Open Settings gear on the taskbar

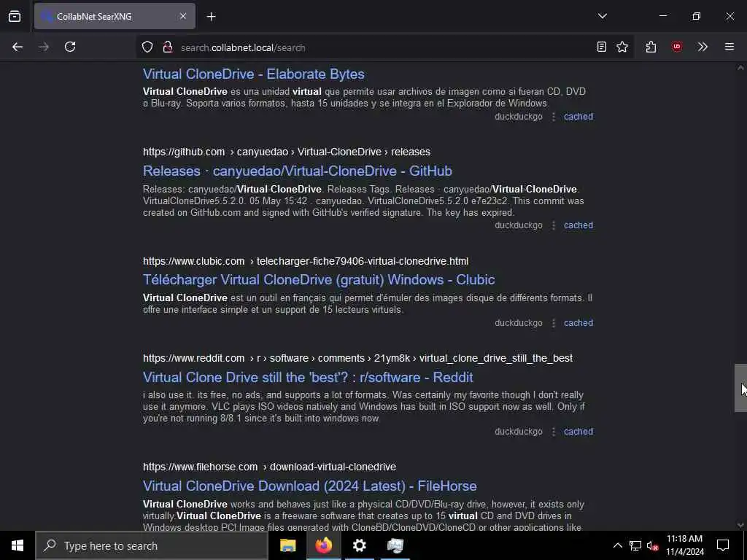(x=359, y=545)
